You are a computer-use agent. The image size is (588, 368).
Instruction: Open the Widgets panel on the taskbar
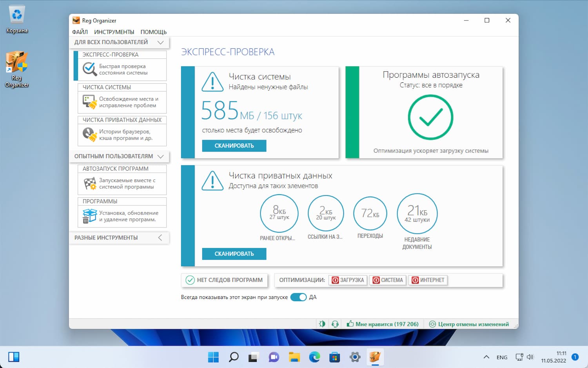(14, 357)
